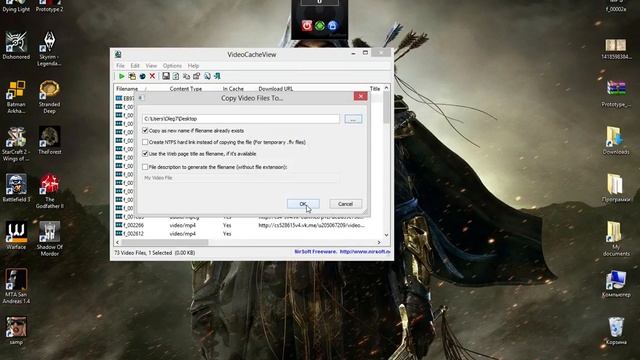Click the green Play Selected File icon

122,76
